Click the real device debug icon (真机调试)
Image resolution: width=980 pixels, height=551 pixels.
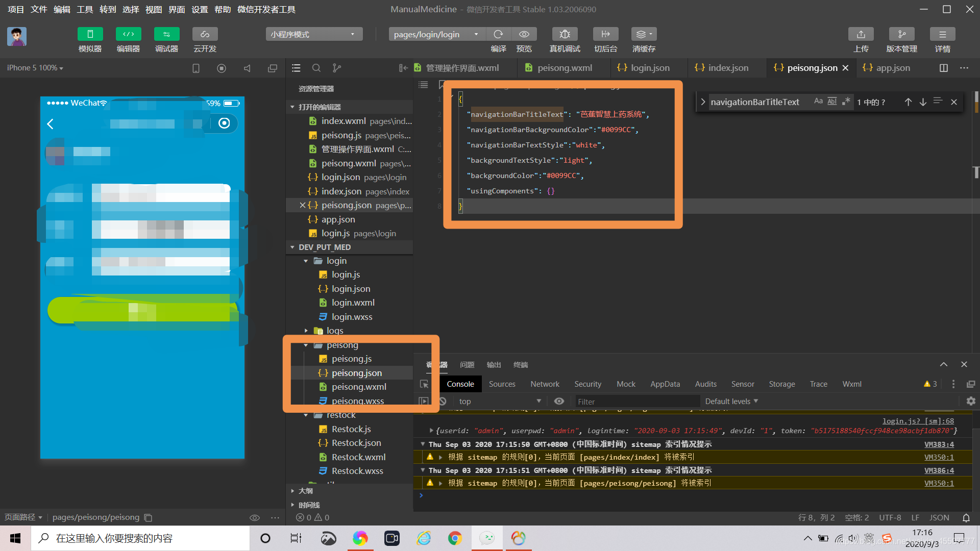[565, 34]
